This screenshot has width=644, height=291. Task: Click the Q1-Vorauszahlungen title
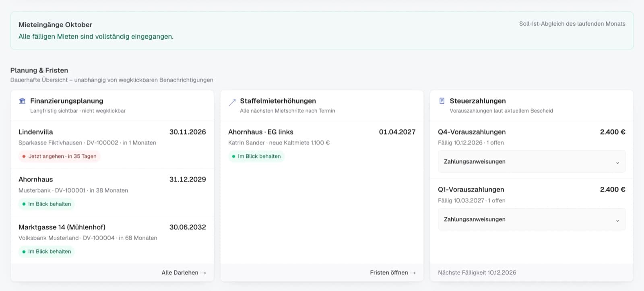click(x=471, y=190)
